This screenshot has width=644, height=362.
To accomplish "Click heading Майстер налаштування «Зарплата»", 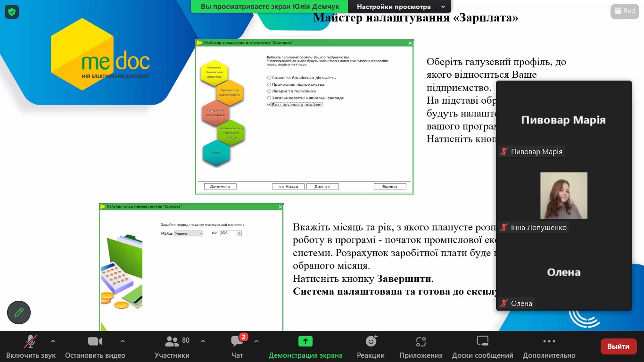I will click(416, 18).
